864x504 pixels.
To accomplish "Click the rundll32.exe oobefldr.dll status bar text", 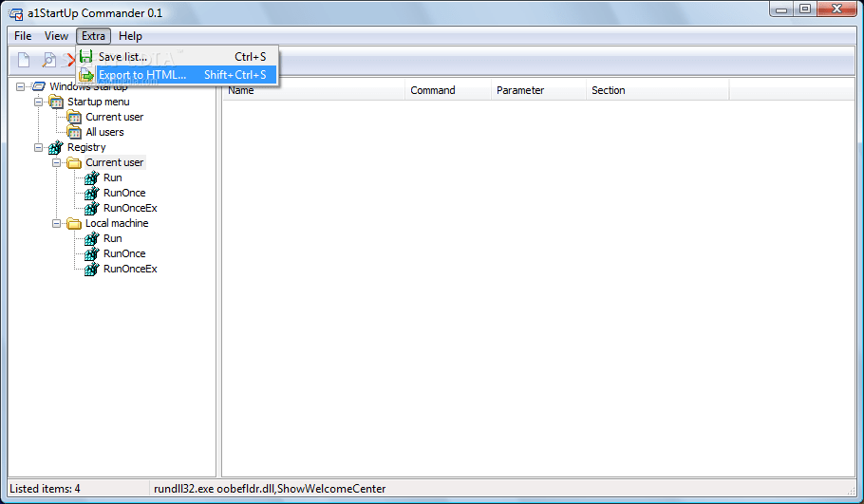I will coord(270,489).
